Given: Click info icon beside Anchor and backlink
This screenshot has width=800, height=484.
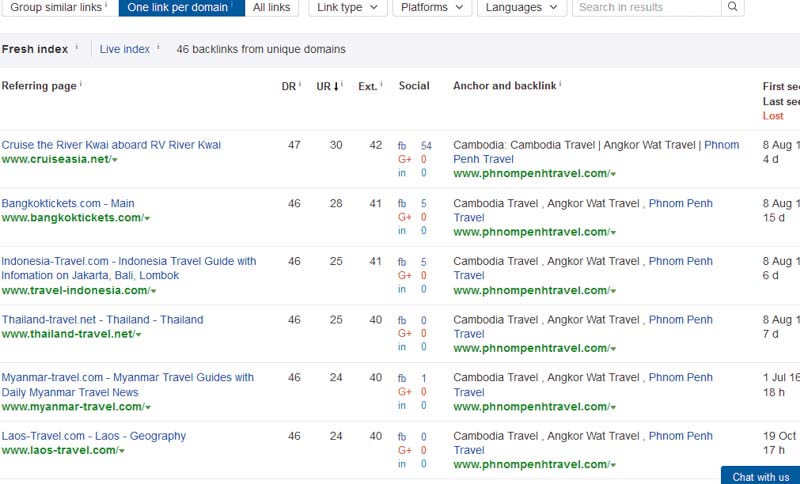Looking at the screenshot, I should pyautogui.click(x=561, y=85).
